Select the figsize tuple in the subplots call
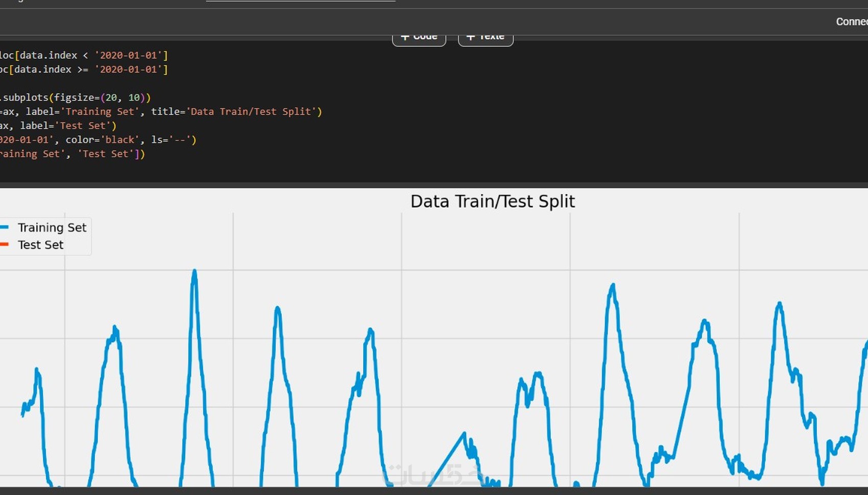 [x=123, y=97]
